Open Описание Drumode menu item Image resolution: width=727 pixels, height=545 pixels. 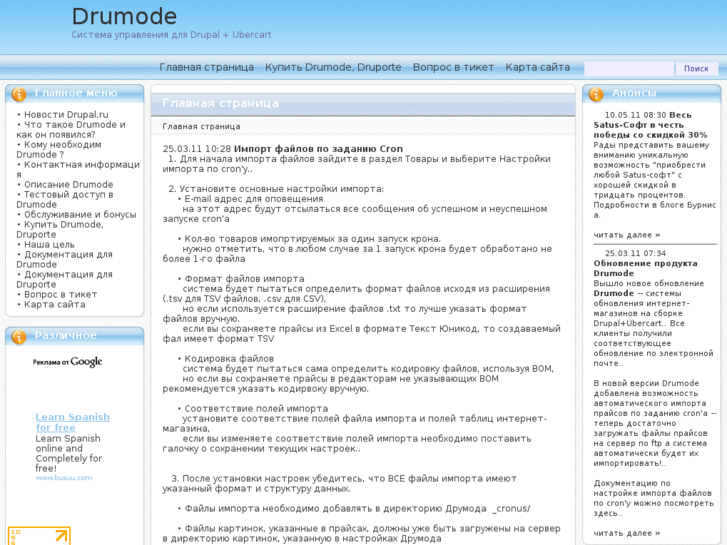pos(69,185)
